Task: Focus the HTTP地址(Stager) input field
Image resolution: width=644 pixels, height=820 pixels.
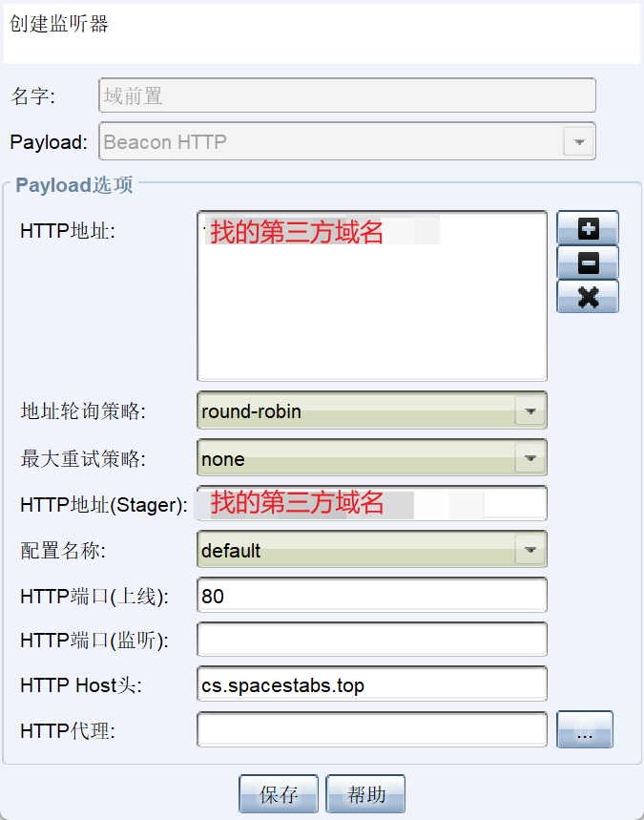Action: tap(371, 504)
